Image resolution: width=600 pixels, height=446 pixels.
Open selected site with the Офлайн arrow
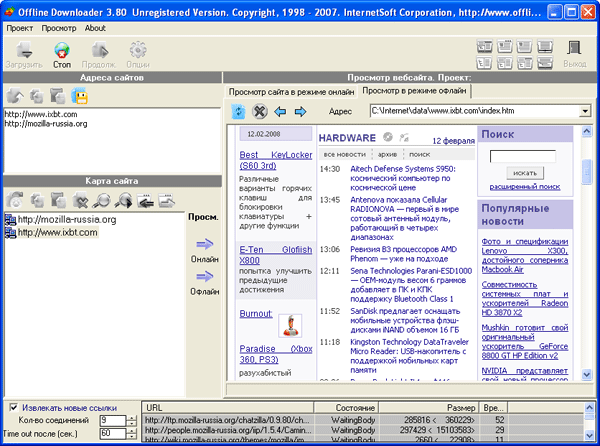(205, 276)
